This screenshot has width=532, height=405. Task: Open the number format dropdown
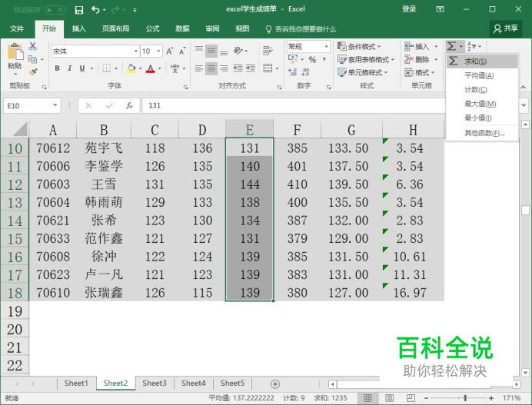tap(326, 46)
